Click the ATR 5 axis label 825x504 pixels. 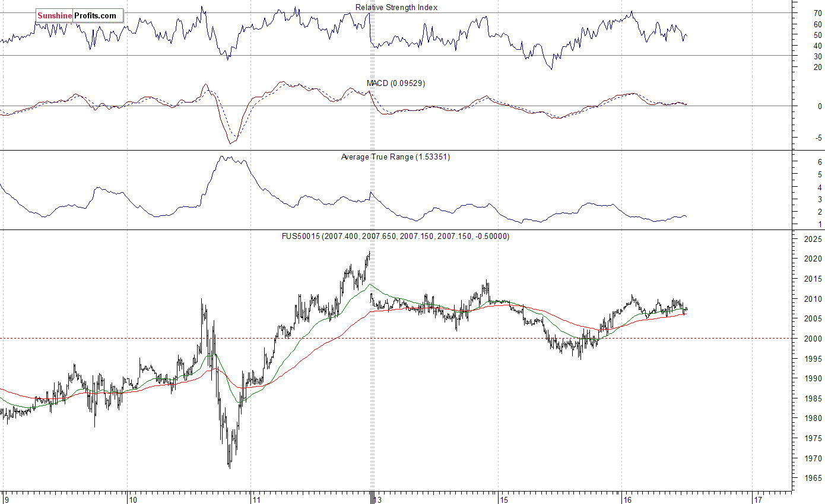click(x=820, y=174)
